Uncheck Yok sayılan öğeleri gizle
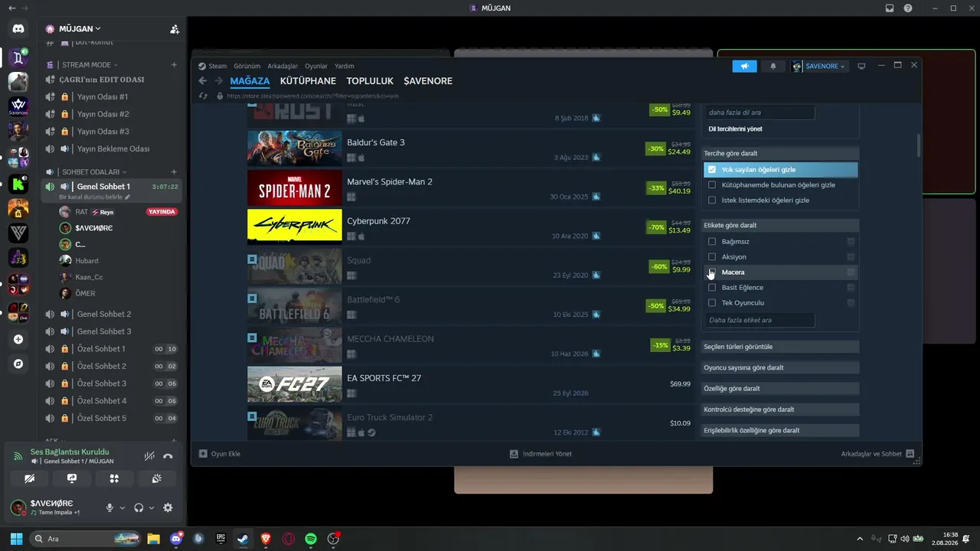980x551 pixels. tap(712, 170)
